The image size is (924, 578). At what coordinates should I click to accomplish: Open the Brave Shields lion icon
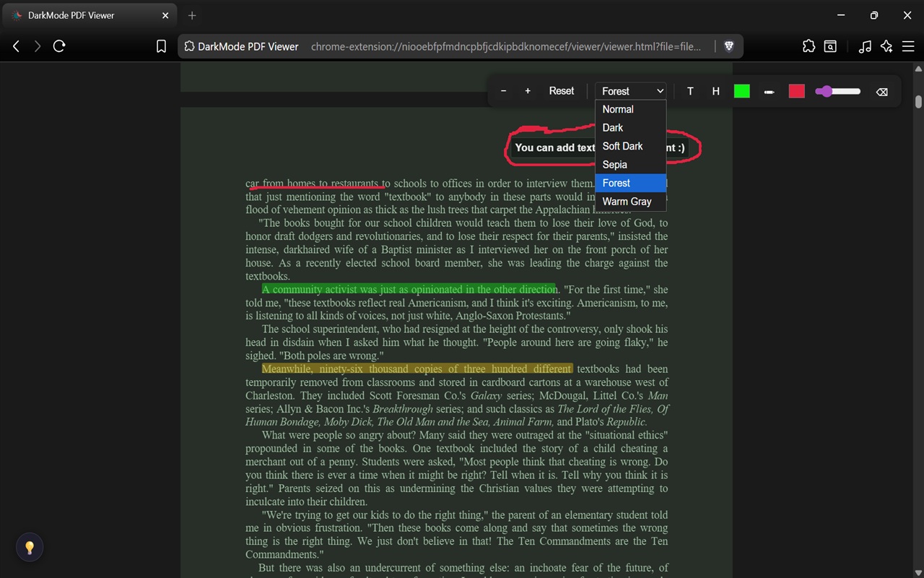click(729, 46)
